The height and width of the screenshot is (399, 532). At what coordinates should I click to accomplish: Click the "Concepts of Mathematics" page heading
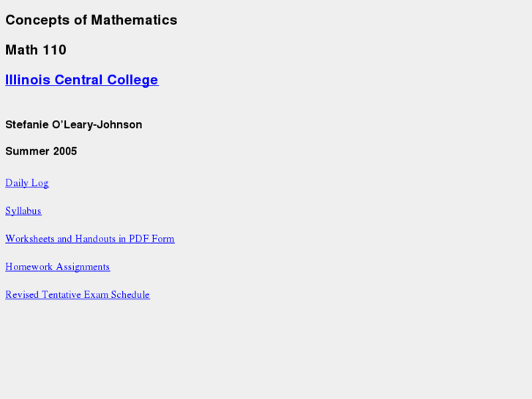tap(91, 20)
